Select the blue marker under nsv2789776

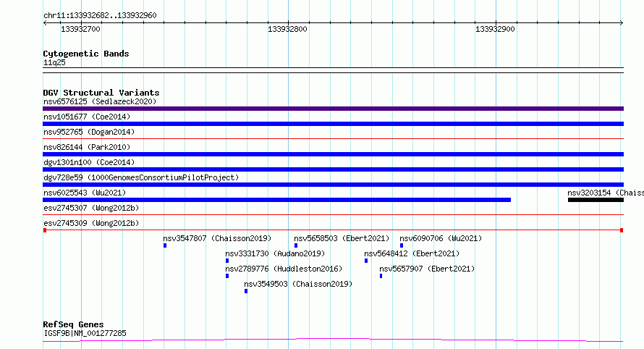pos(227,276)
